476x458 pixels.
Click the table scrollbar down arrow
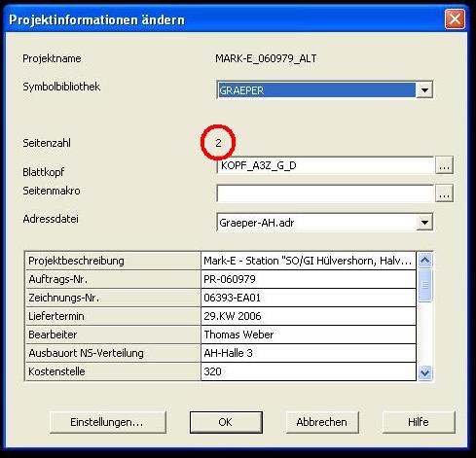425,372
